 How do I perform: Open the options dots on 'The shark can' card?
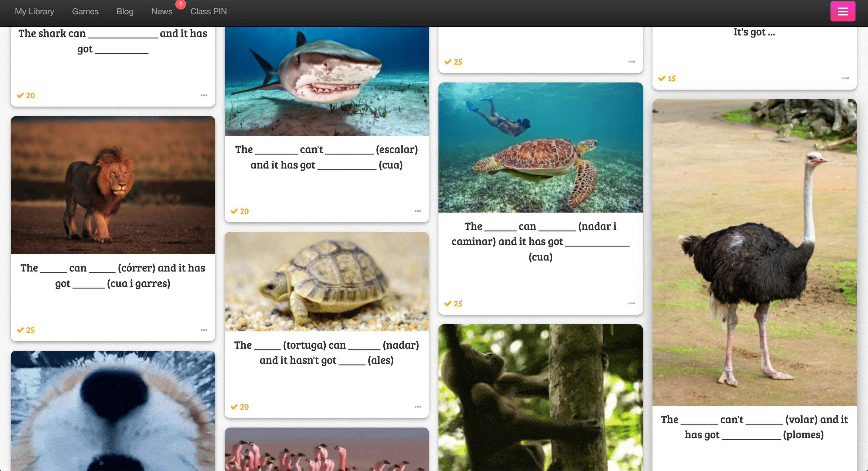pos(204,95)
